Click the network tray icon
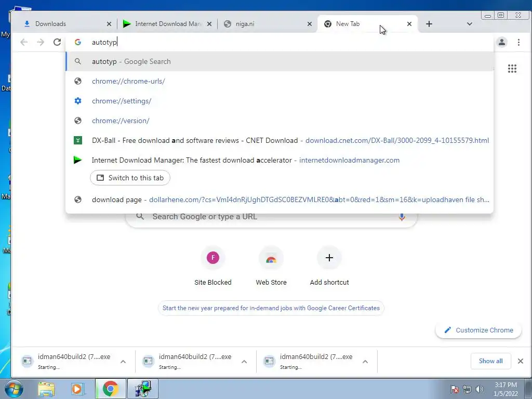Screen dimensions: 532x399 point(467,389)
